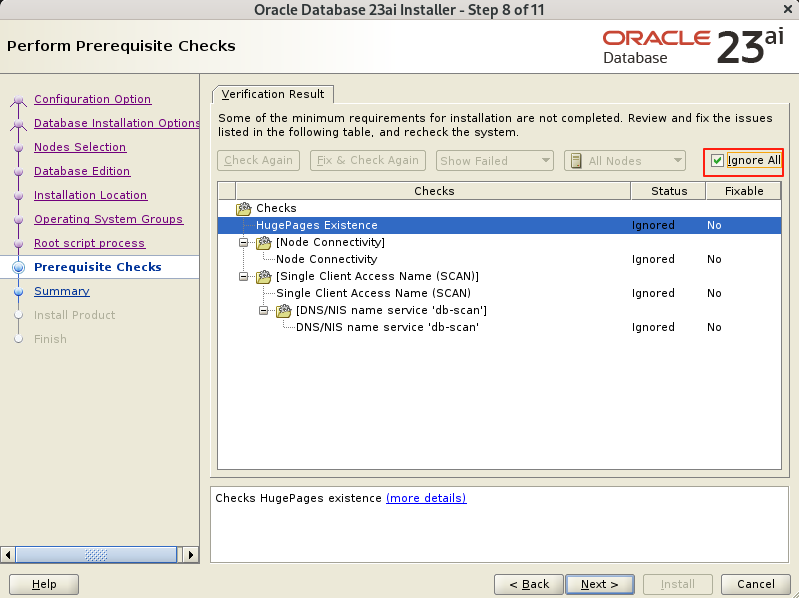Click the No fixable value for HugePages Existence
Screen dimensions: 799x598
click(x=714, y=226)
